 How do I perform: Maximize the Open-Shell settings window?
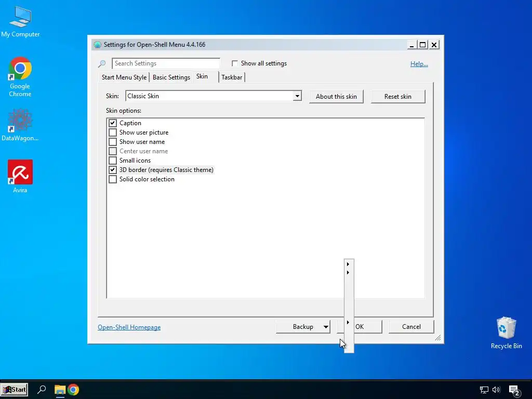[423, 45]
